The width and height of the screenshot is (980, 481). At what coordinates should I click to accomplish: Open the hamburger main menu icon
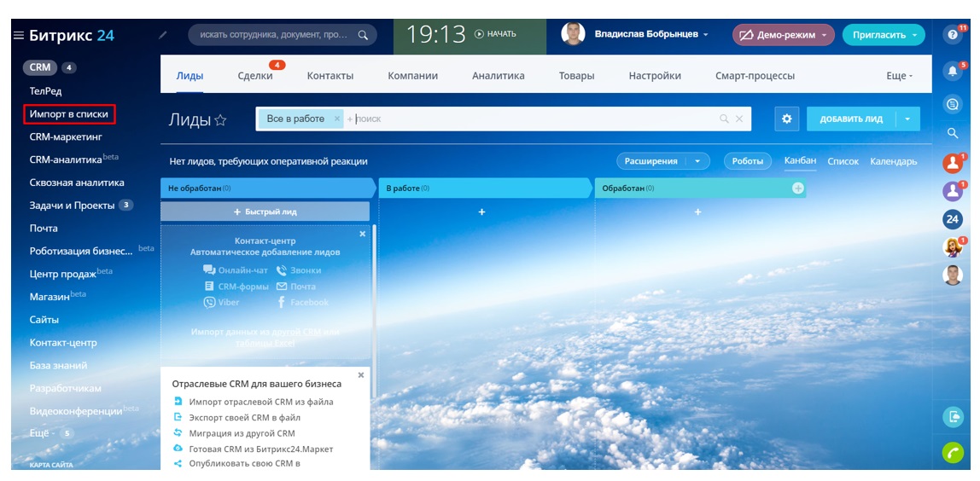tap(19, 36)
